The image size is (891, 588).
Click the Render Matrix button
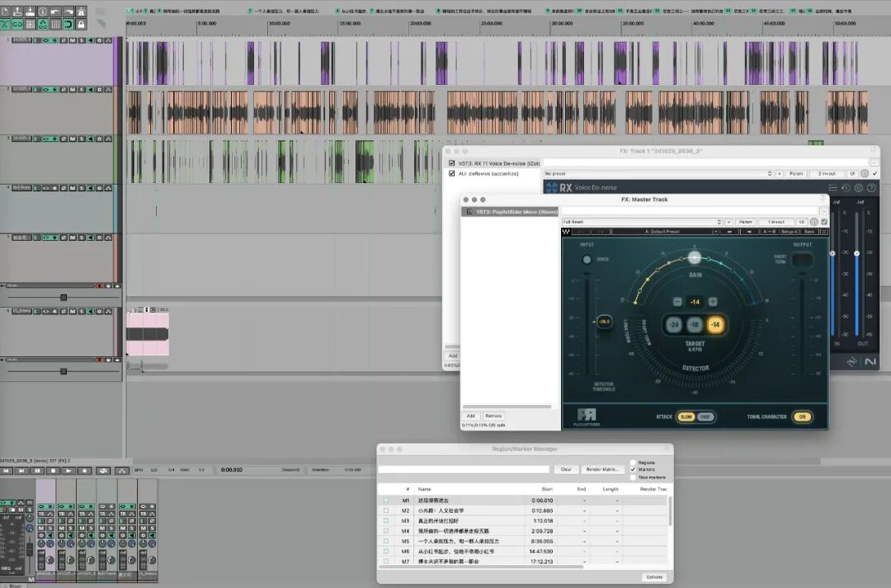pos(601,469)
